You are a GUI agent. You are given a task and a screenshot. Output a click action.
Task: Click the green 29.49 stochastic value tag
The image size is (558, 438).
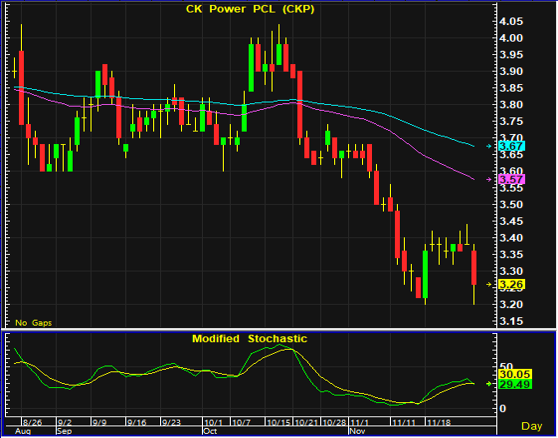[515, 384]
